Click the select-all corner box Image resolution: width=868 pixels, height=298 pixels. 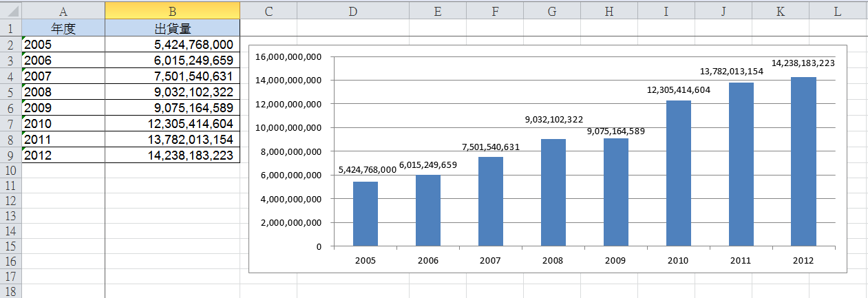[x=11, y=10]
